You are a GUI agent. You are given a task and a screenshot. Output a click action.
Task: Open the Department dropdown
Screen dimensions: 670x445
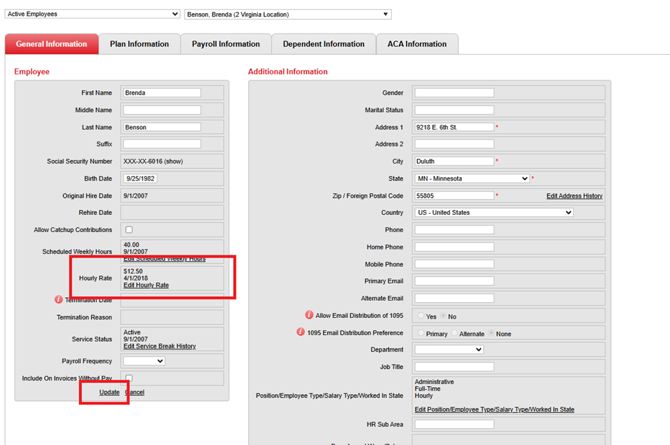[449, 350]
